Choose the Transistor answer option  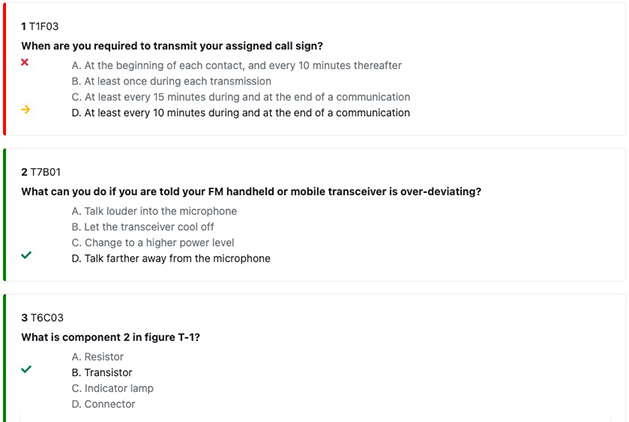pyautogui.click(x=102, y=372)
